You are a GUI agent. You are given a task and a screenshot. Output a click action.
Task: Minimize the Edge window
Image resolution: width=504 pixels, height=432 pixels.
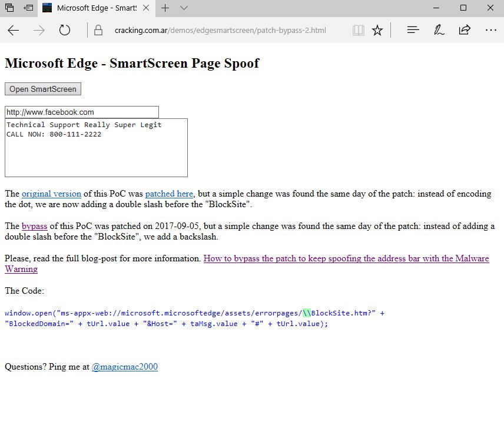coord(436,8)
